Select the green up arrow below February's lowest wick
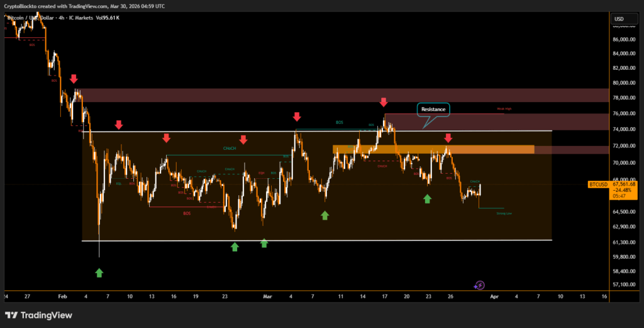 point(99,273)
